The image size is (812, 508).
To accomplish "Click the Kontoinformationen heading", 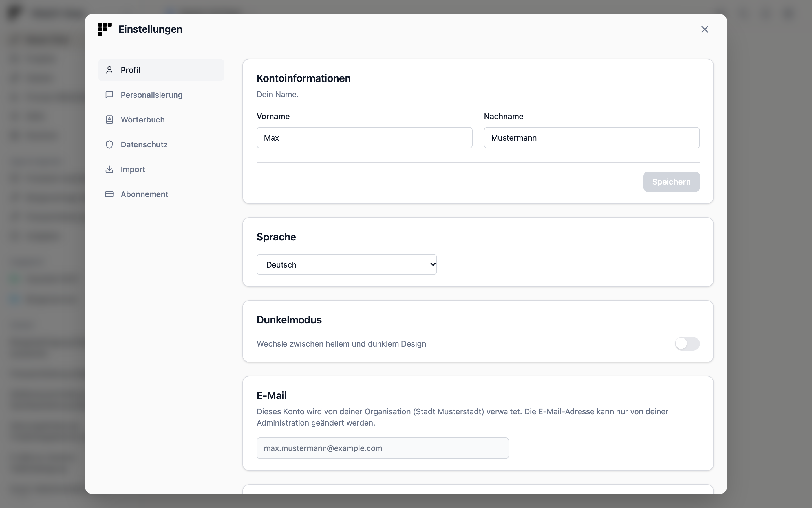I will [304, 78].
